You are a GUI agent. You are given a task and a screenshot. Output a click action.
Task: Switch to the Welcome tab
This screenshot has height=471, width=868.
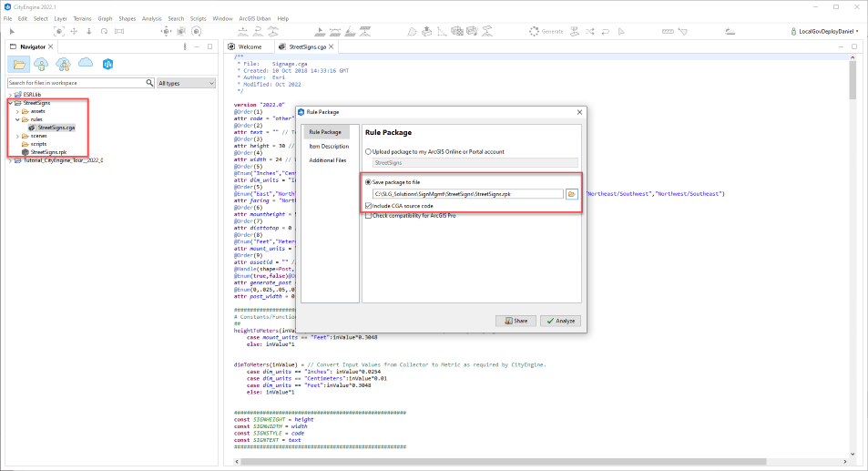pos(250,47)
